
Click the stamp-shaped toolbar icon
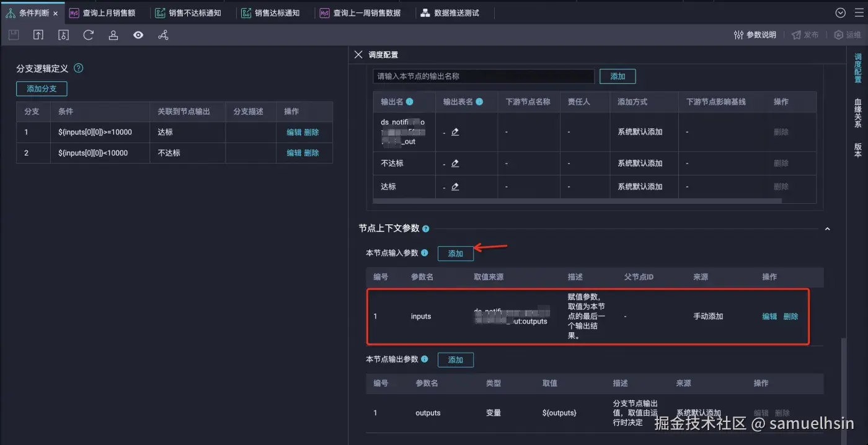113,35
